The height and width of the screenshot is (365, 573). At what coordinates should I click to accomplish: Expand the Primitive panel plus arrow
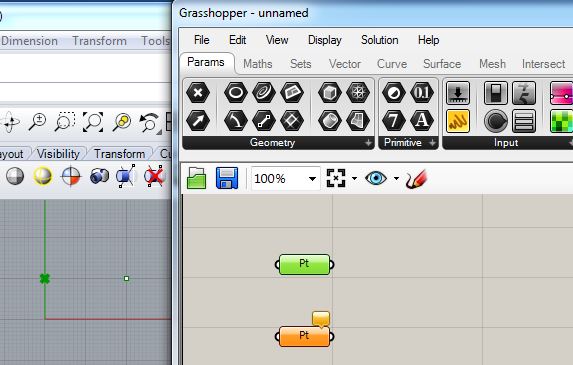(x=432, y=143)
